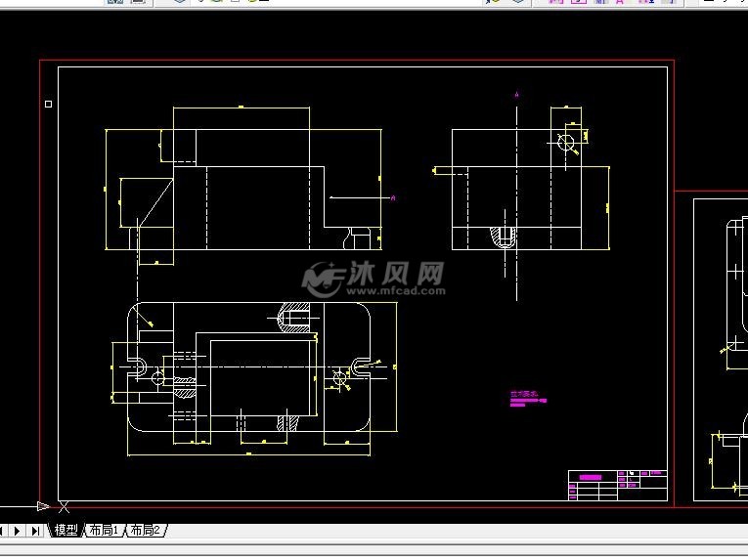Click the UCS origin X marker
Image resolution: width=748 pixels, height=560 pixels.
[64, 506]
